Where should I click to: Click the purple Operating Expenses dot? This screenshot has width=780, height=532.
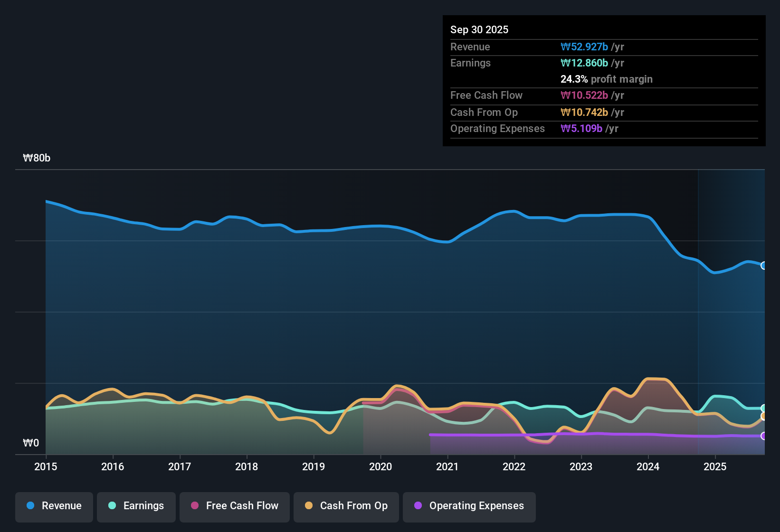coord(418,506)
